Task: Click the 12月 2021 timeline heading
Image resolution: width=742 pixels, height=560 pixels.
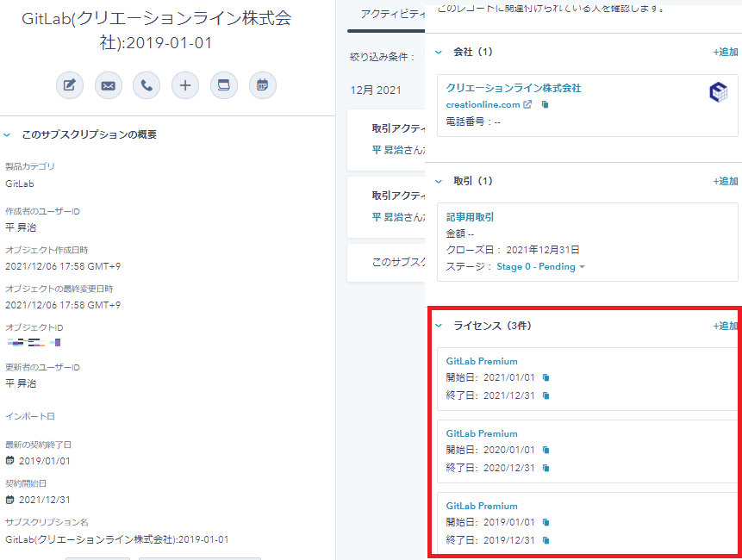Action: click(x=376, y=90)
